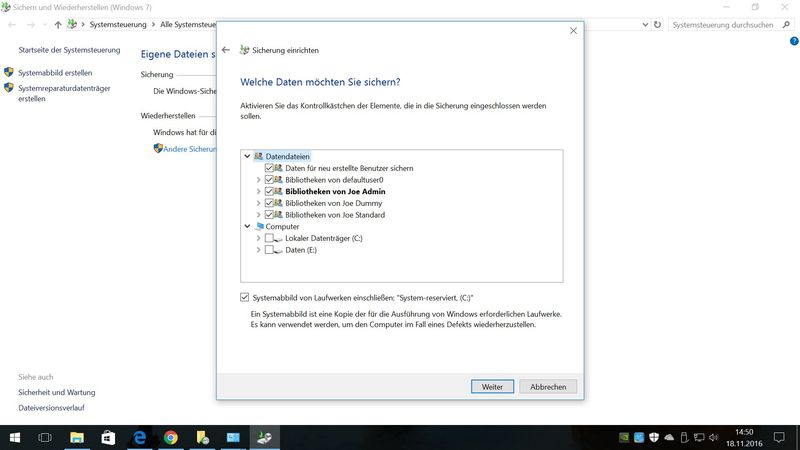The height and width of the screenshot is (450, 800).
Task: Open Andere Sicherung link in background window
Action: pos(190,149)
